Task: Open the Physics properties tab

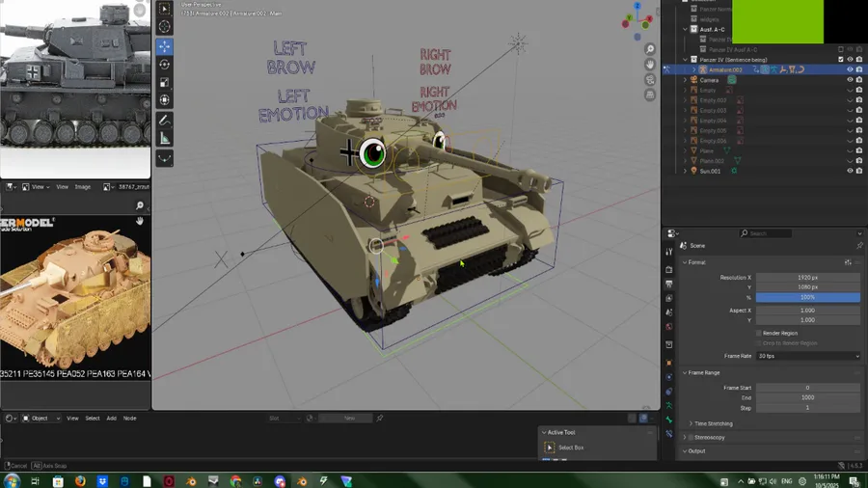Action: pyautogui.click(x=668, y=377)
